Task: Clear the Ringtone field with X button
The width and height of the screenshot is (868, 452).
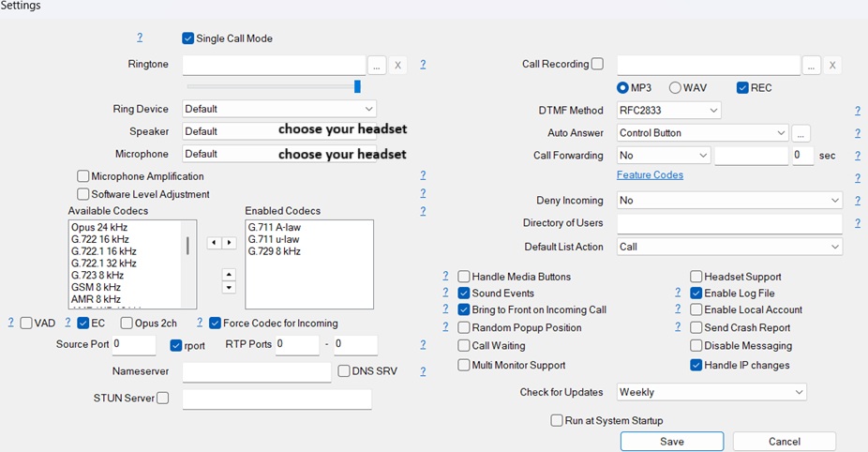Action: click(x=398, y=65)
